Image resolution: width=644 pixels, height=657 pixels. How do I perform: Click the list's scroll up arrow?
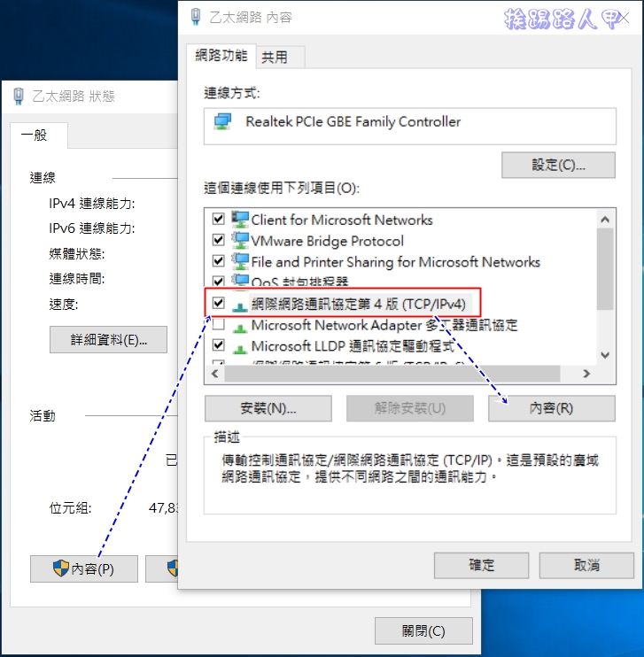coord(605,219)
